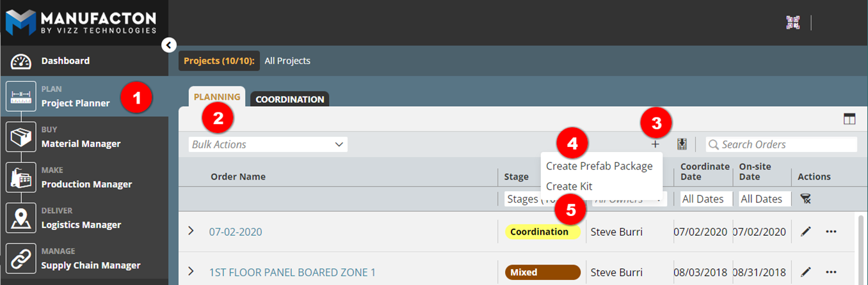868x285 pixels.
Task: Click the Excel export icon beside search
Action: click(682, 144)
